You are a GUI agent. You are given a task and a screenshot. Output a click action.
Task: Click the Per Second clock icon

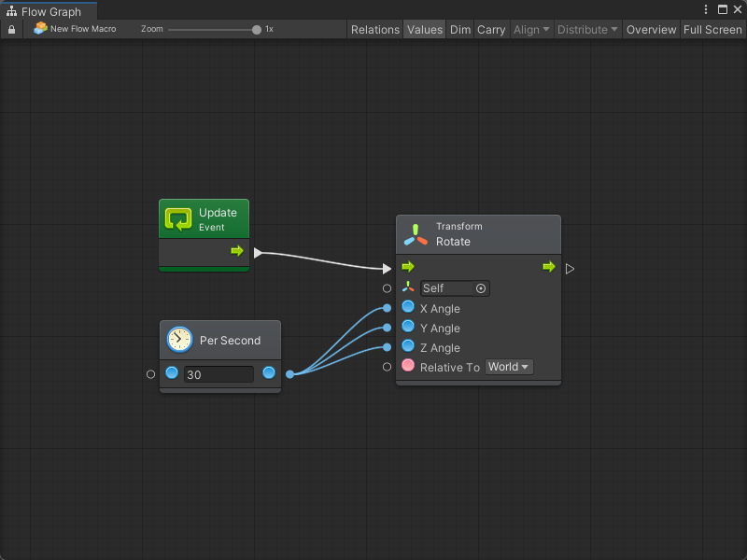point(179,340)
